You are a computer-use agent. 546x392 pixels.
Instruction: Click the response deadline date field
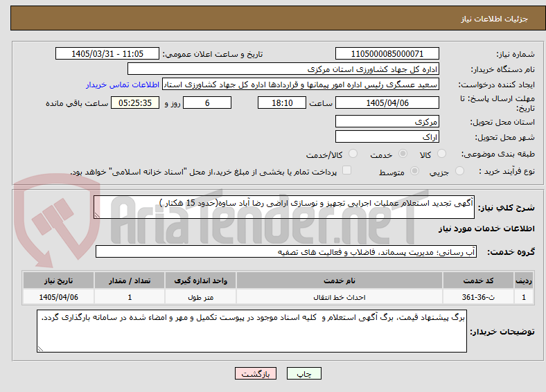click(387, 103)
